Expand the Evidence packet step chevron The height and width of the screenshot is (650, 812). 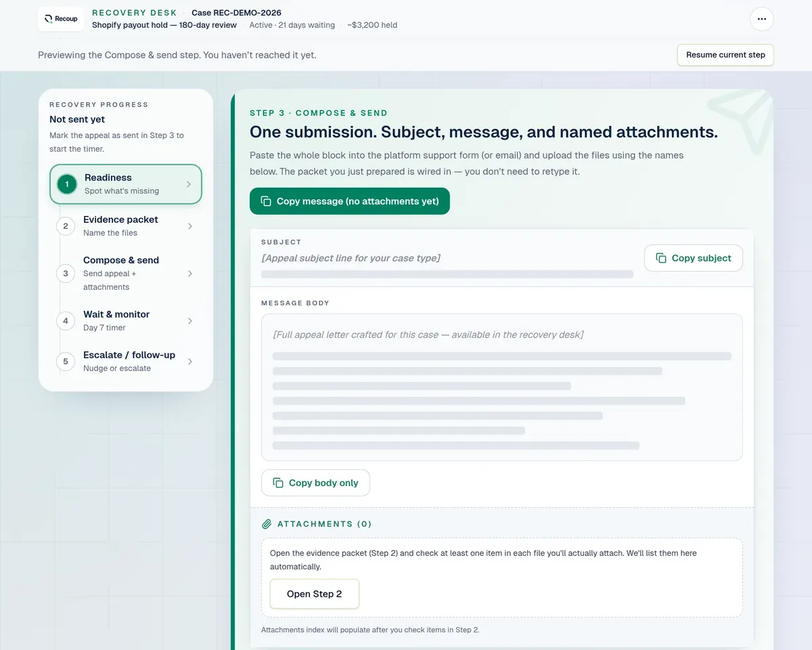coord(190,226)
